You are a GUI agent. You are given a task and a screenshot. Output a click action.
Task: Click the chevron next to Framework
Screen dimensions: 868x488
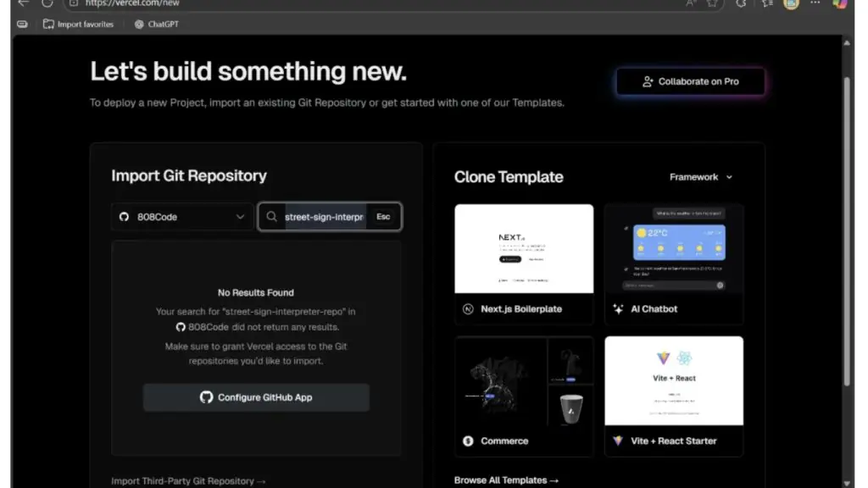pyautogui.click(x=729, y=177)
